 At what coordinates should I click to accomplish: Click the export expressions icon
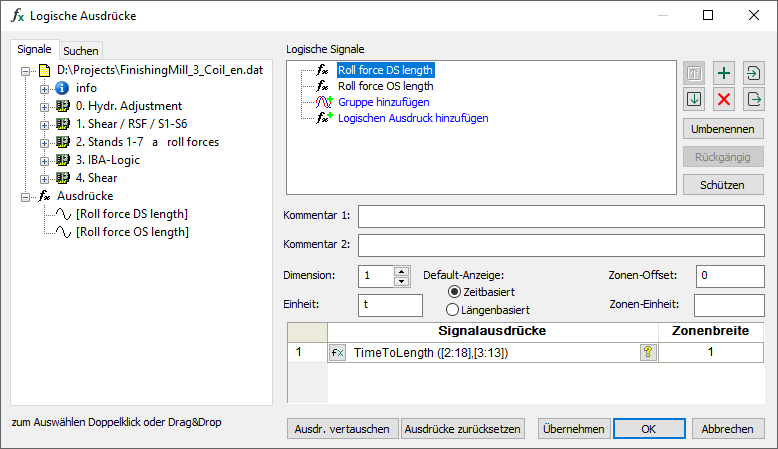pyautogui.click(x=753, y=99)
